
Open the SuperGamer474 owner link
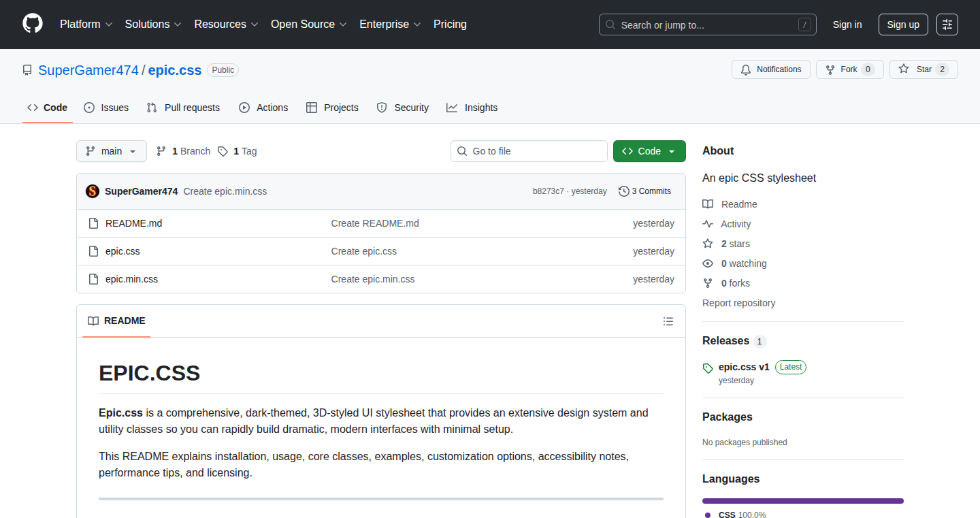click(88, 70)
